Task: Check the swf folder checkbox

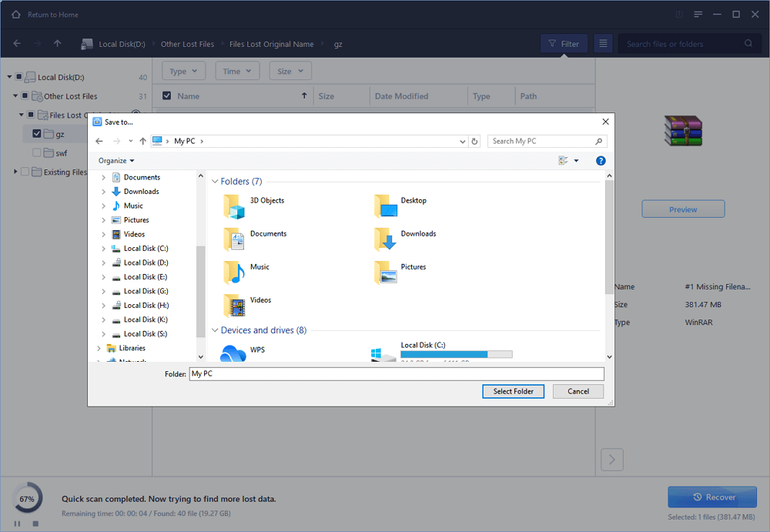Action: click(37, 153)
